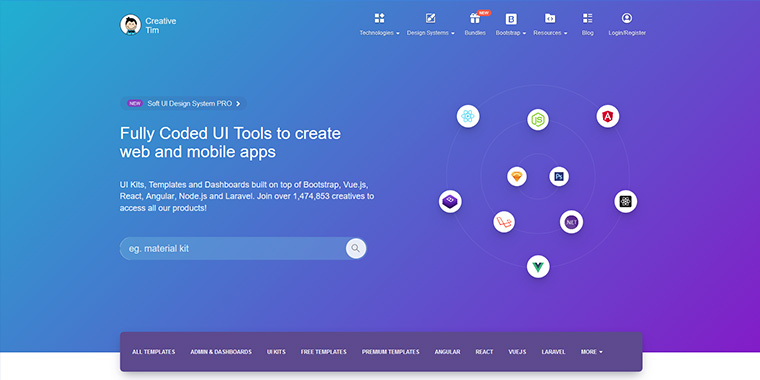The width and height of the screenshot is (760, 380).
Task: Open the MORE dropdown in template bar
Action: [x=592, y=352]
